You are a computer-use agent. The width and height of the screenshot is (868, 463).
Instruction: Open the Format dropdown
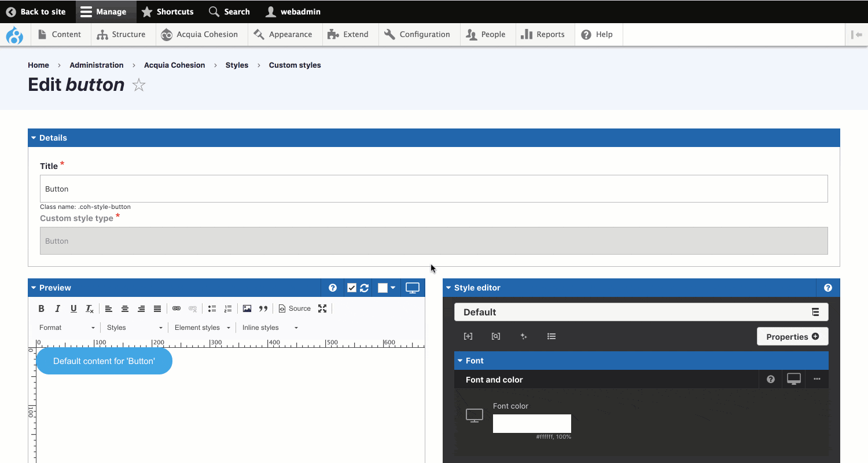pyautogui.click(x=67, y=328)
